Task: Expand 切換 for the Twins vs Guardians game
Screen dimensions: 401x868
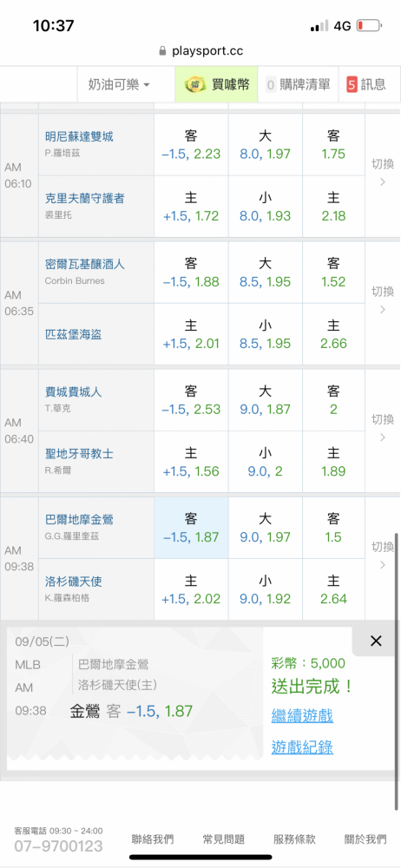Action: tap(382, 173)
